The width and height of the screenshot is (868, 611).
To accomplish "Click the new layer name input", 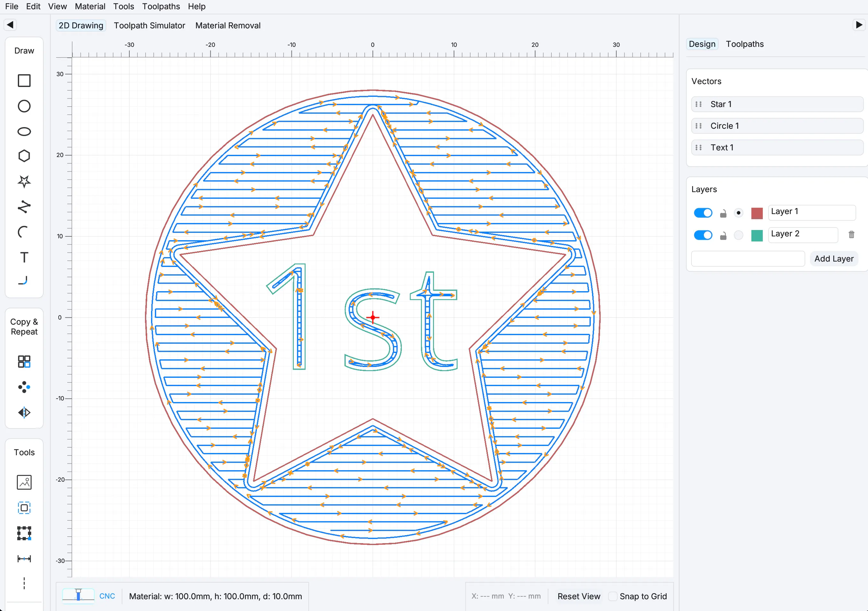I will [748, 259].
